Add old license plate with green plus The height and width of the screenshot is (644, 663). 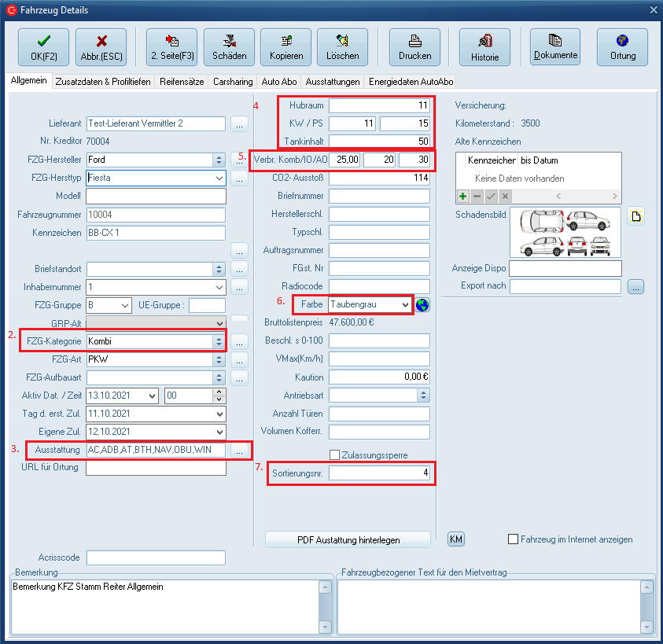(x=463, y=196)
